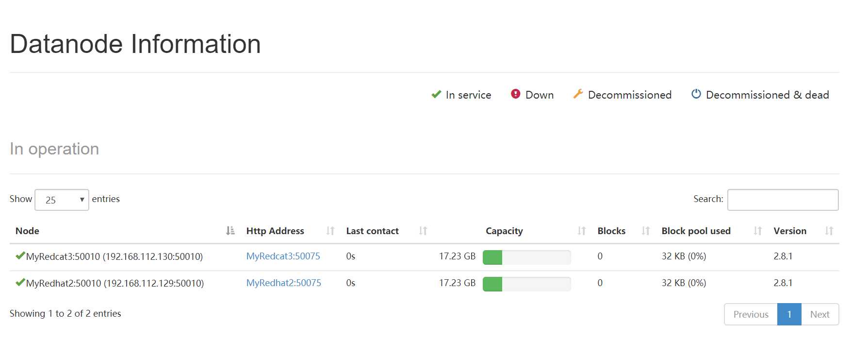Go to the Previous page
The image size is (868, 340).
tap(751, 314)
